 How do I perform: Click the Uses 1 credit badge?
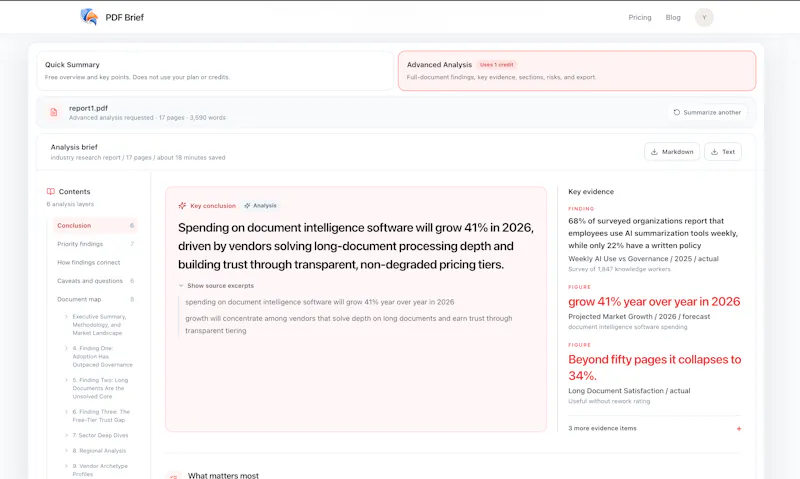(x=496, y=65)
